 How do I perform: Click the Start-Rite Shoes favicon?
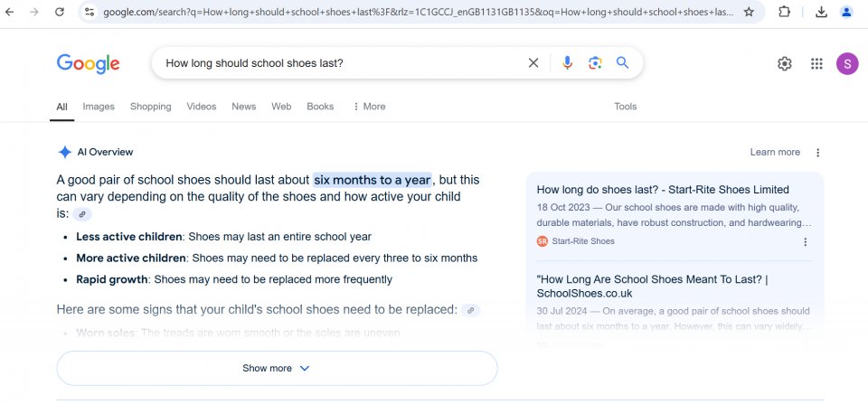point(542,241)
